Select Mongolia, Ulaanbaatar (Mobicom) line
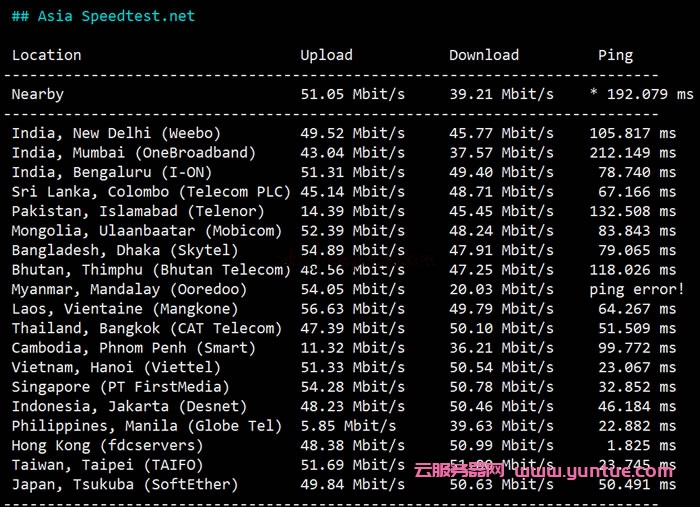This screenshot has width=700, height=507. pos(146,231)
